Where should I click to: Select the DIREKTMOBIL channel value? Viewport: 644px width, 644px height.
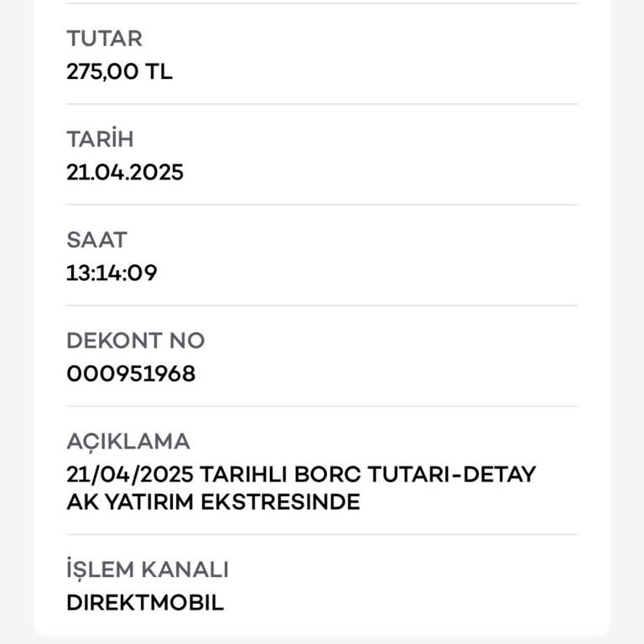[x=145, y=603]
